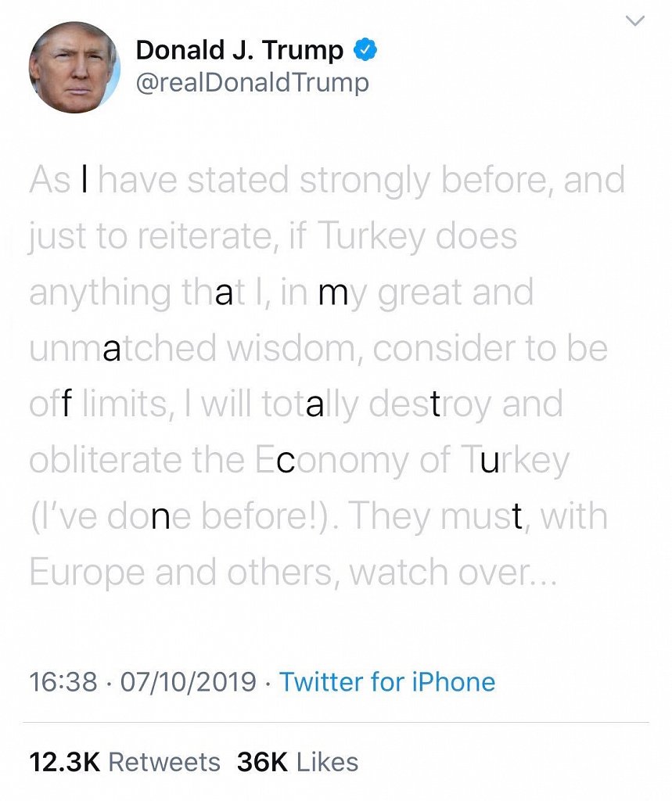Click the highlighted letter f in "off"
The width and height of the screenshot is (672, 801).
click(x=67, y=405)
